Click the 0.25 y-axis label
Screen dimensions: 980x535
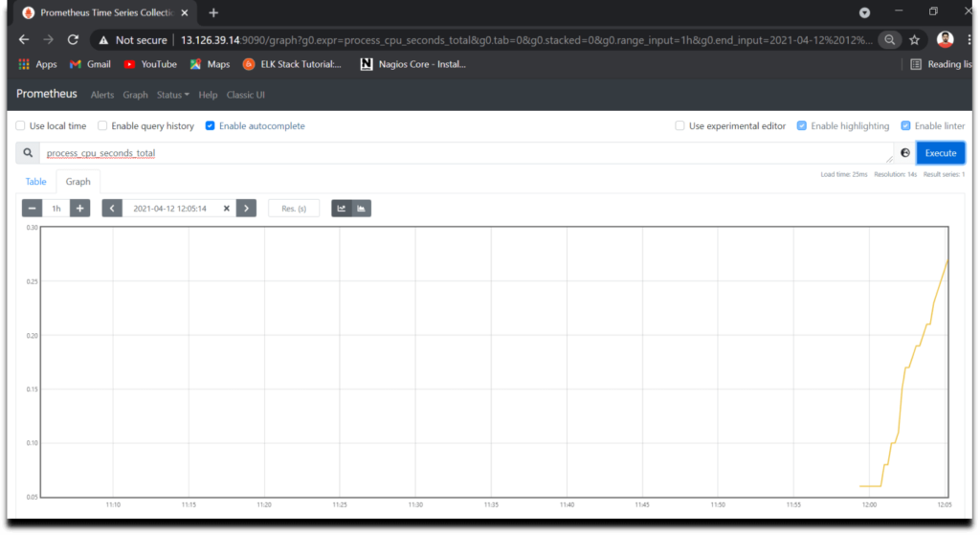(x=32, y=282)
